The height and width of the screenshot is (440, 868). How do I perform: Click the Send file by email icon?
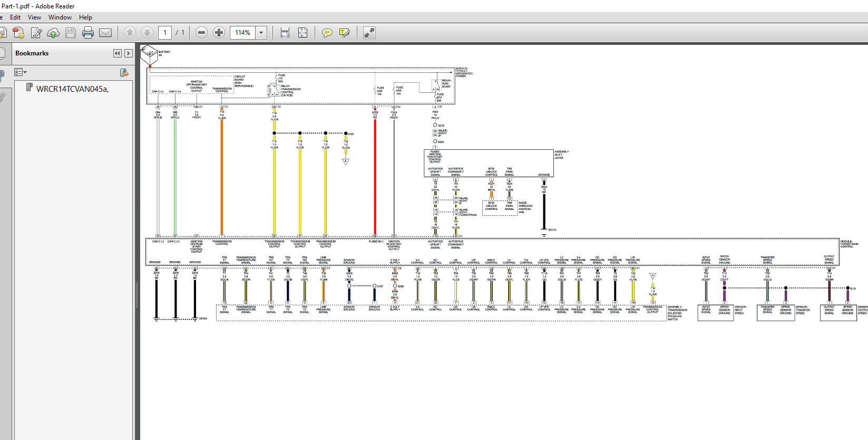click(x=105, y=33)
